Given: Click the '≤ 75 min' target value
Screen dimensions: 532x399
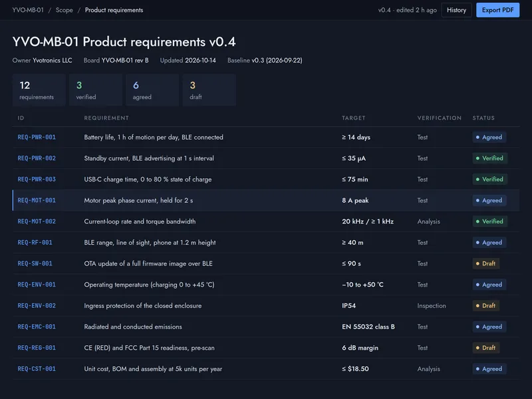Looking at the screenshot, I should pyautogui.click(x=355, y=180).
